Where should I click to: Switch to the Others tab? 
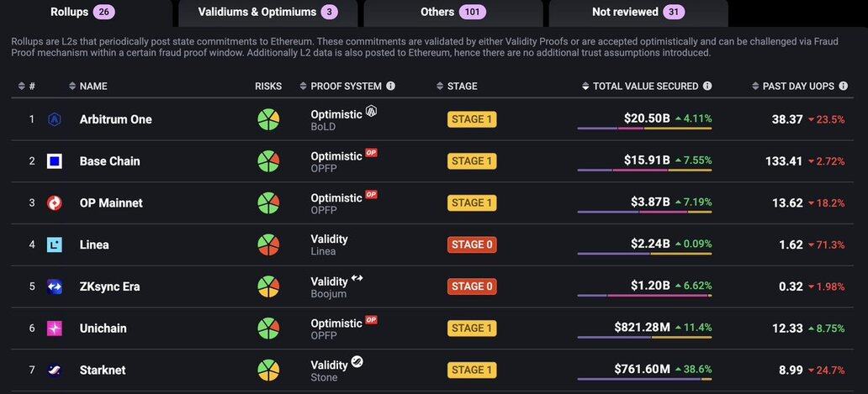coord(453,13)
